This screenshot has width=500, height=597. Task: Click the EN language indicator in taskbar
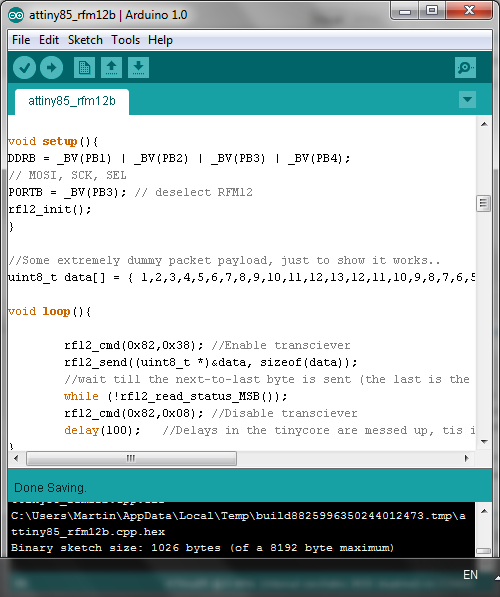pyautogui.click(x=470, y=575)
